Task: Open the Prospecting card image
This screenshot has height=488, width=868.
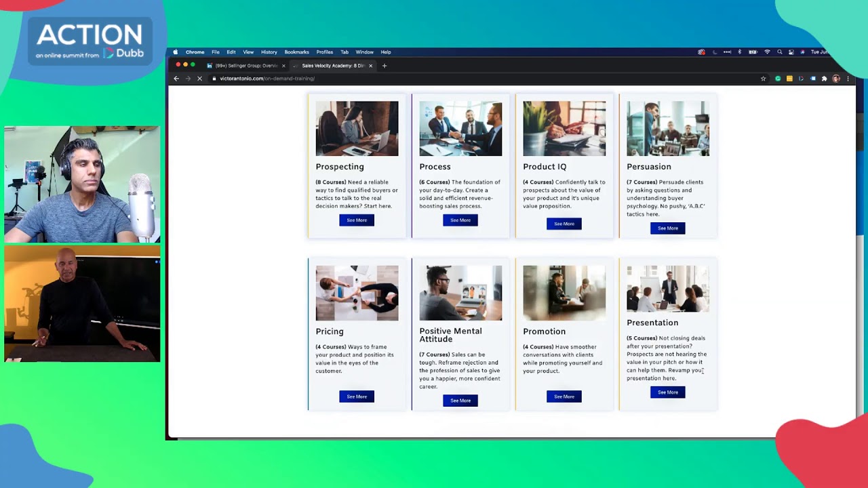Action: click(x=357, y=129)
